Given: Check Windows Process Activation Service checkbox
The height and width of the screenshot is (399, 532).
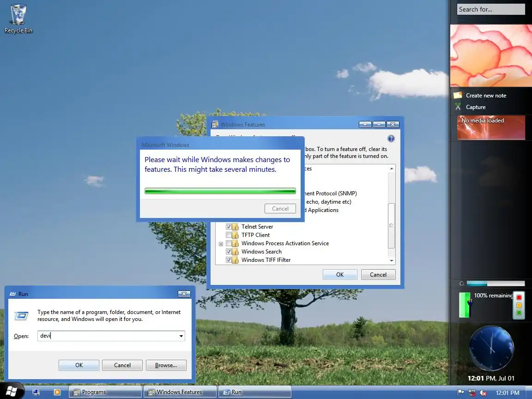Looking at the screenshot, I should (229, 243).
